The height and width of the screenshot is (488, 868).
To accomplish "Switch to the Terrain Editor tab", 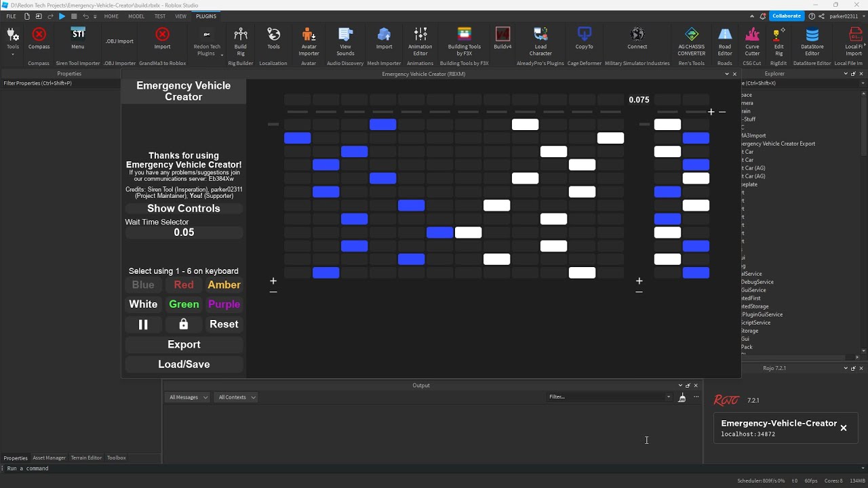I will point(87,457).
